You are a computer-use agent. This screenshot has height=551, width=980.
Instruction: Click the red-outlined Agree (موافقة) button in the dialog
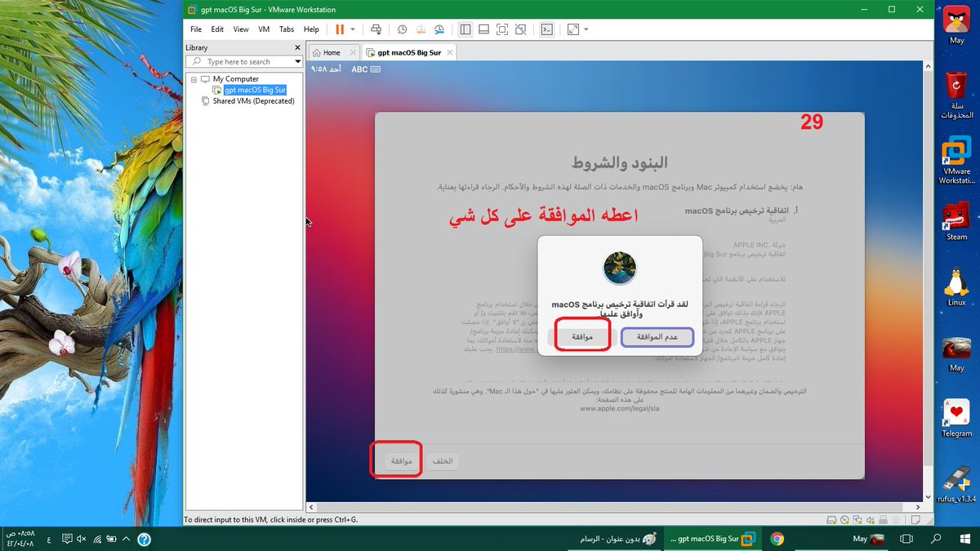pyautogui.click(x=582, y=336)
